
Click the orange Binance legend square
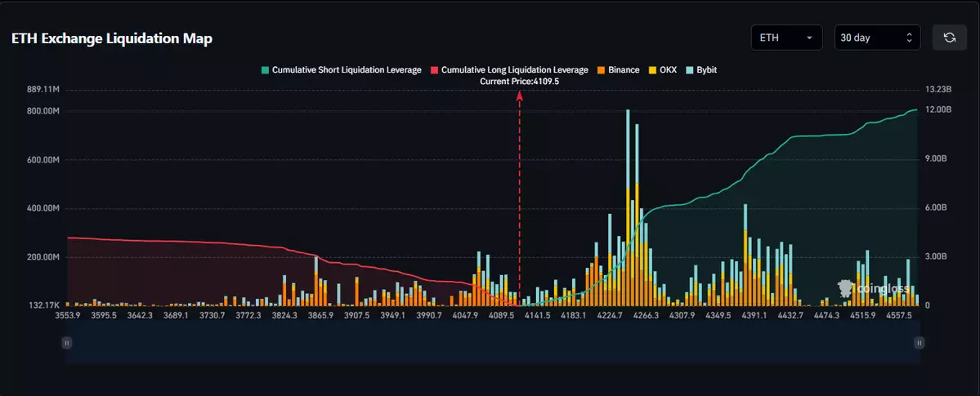[602, 70]
